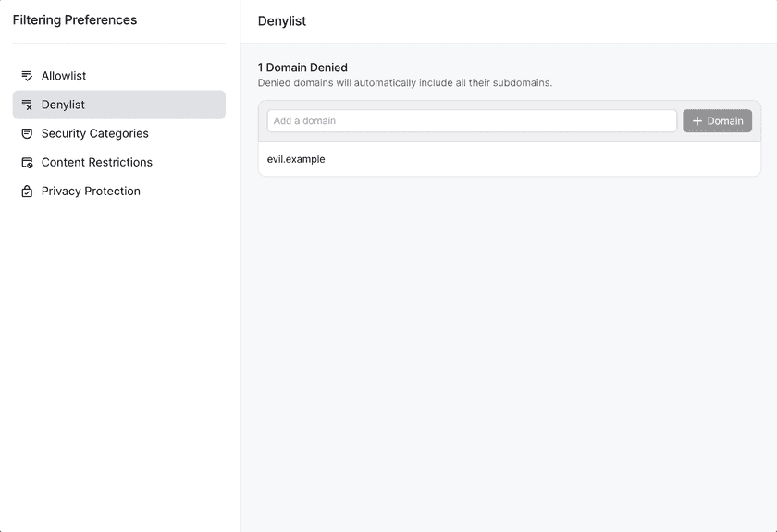Select the Denylist sidebar item
777x532 pixels.
pyautogui.click(x=119, y=105)
